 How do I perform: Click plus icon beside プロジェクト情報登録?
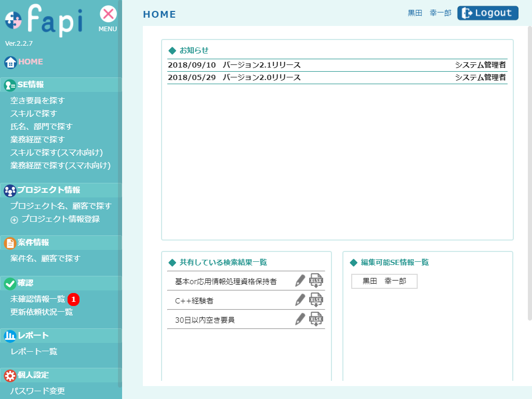(14, 220)
